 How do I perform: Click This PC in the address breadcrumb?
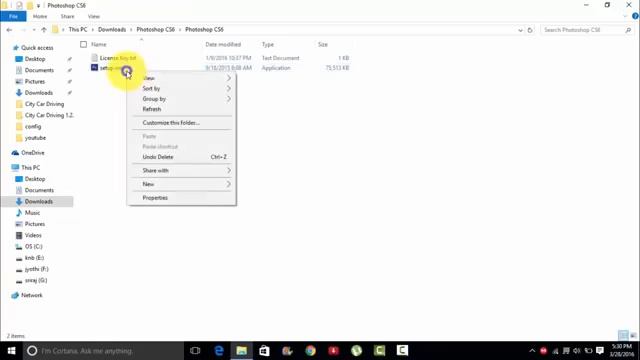coord(78,29)
